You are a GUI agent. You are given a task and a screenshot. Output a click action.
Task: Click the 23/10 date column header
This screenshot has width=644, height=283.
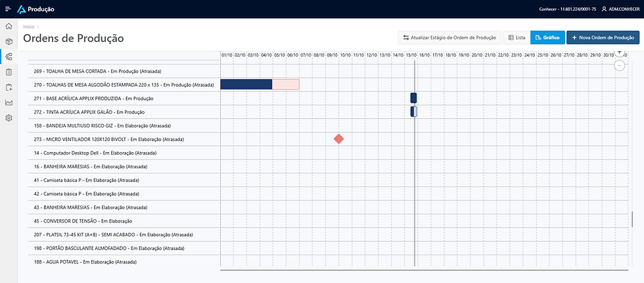point(517,55)
